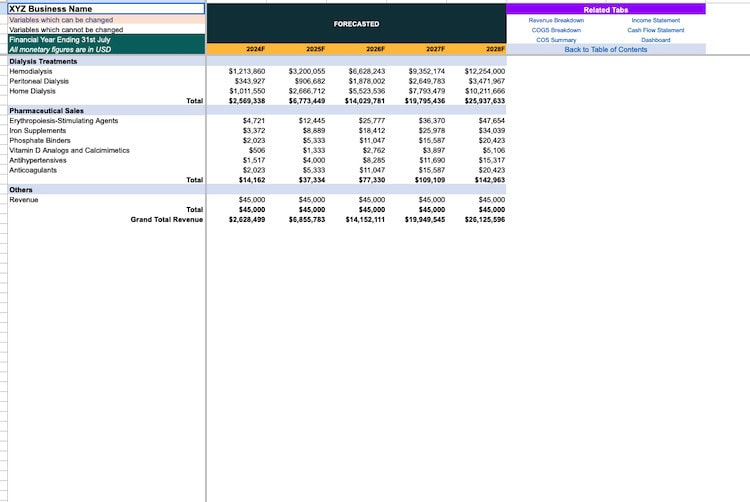Open the Dashboard link
The height and width of the screenshot is (502, 750).
pyautogui.click(x=655, y=40)
